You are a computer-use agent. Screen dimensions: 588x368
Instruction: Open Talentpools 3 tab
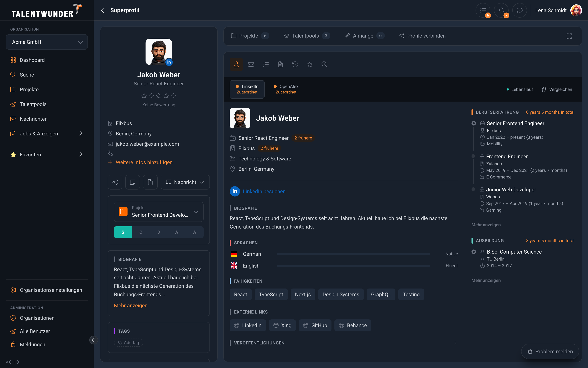tap(307, 36)
